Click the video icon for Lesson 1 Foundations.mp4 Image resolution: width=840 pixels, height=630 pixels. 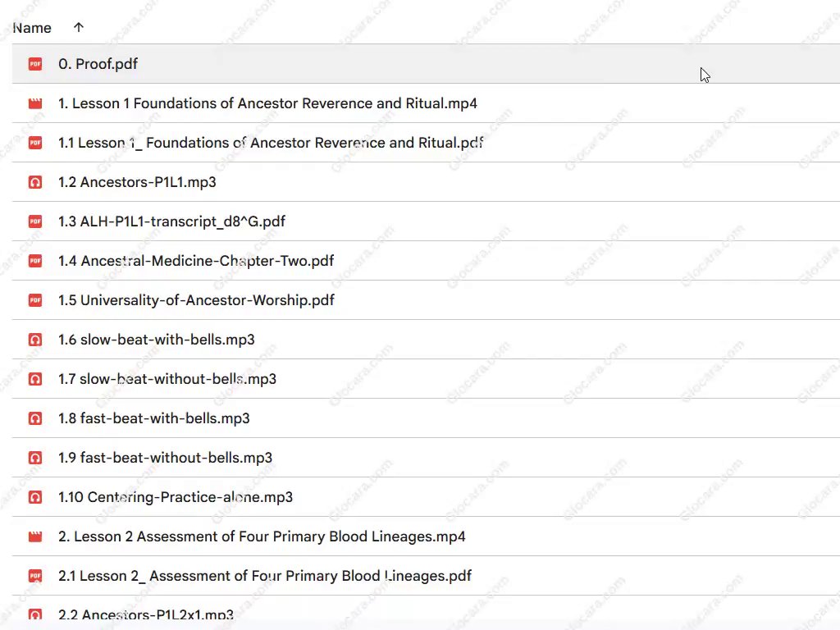[x=34, y=103]
